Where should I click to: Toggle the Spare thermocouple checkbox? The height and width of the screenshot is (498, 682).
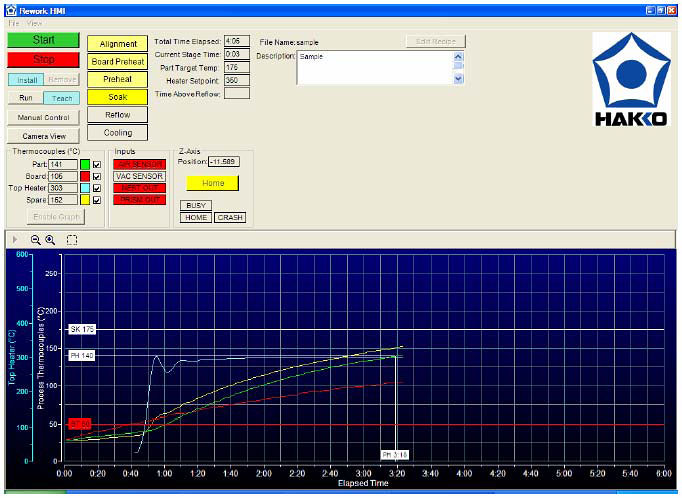pos(97,200)
